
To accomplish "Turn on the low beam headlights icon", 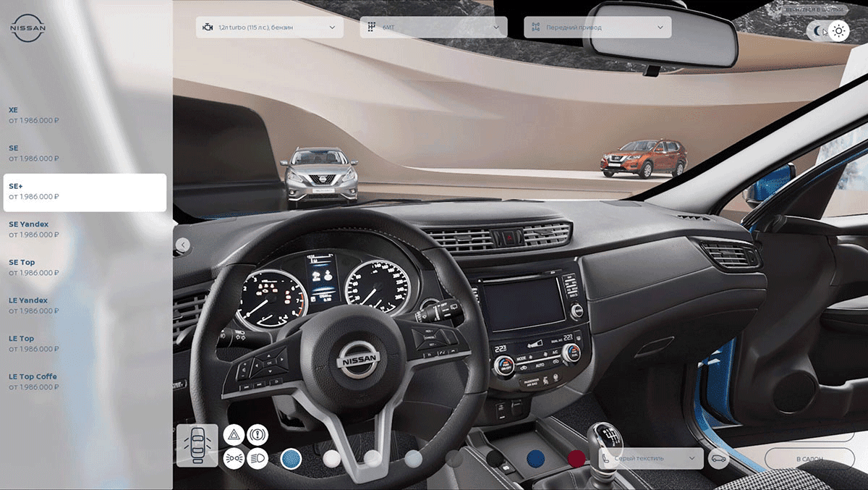I will [233, 458].
